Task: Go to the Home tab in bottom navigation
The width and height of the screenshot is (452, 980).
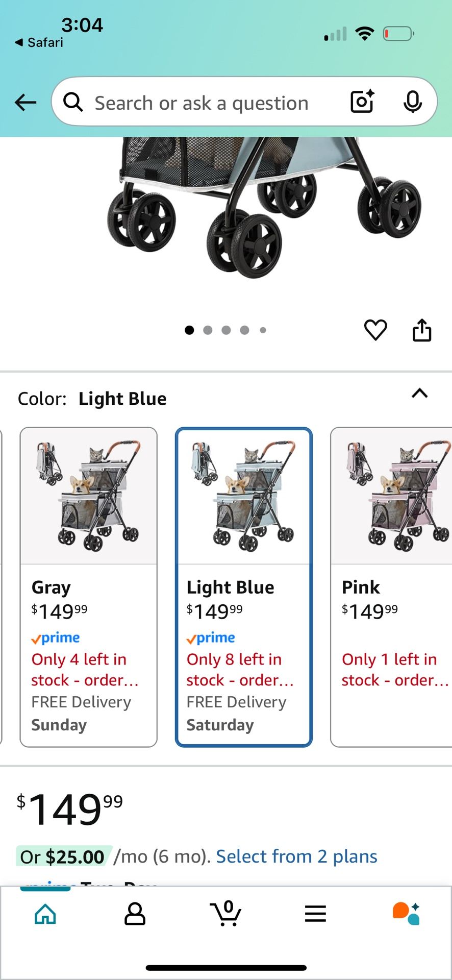Action: point(45,914)
